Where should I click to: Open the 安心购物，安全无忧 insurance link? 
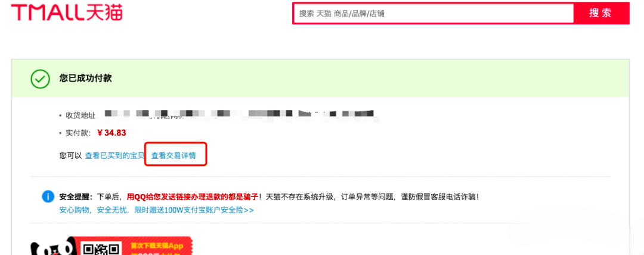click(x=156, y=210)
